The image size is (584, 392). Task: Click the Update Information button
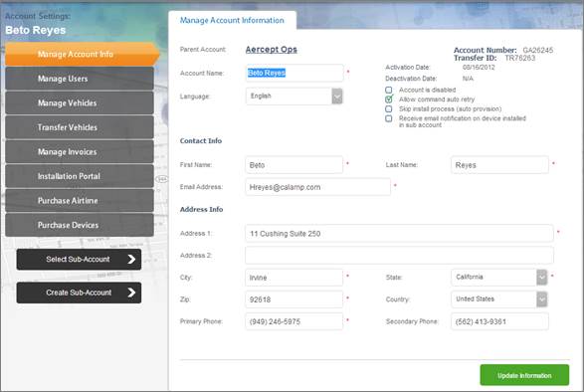524,375
